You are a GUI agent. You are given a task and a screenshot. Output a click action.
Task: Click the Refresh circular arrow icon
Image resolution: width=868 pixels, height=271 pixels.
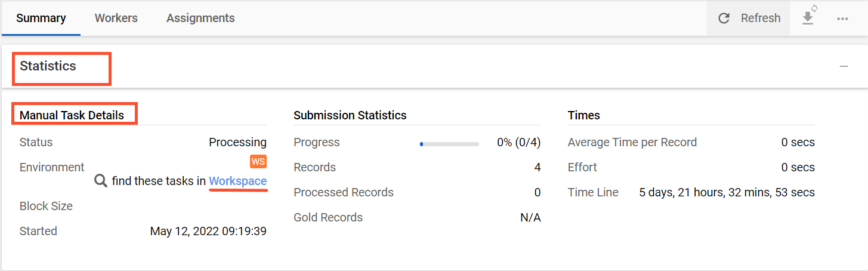(724, 19)
